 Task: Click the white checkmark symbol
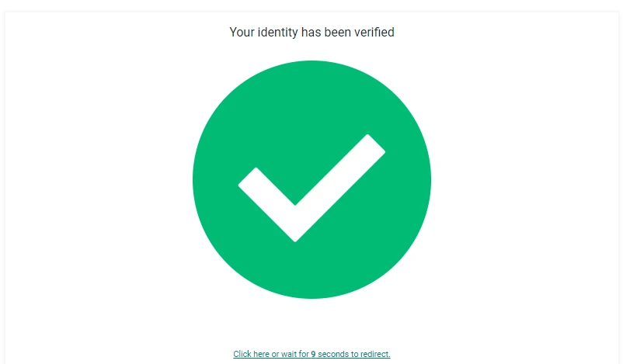(x=311, y=190)
